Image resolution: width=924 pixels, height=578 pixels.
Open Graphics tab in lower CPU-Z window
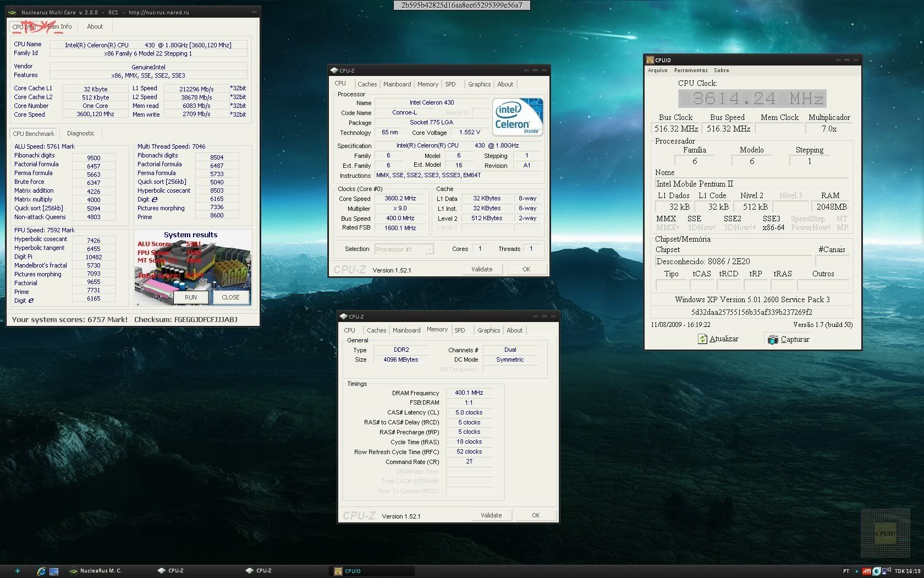[x=488, y=330]
